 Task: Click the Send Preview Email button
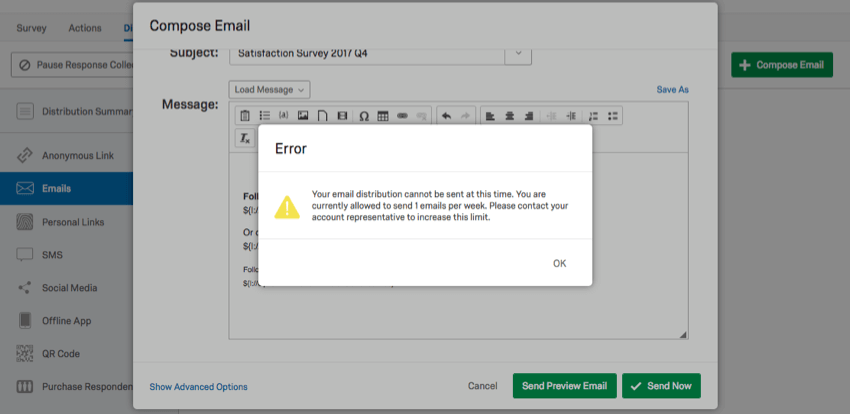pyautogui.click(x=564, y=386)
